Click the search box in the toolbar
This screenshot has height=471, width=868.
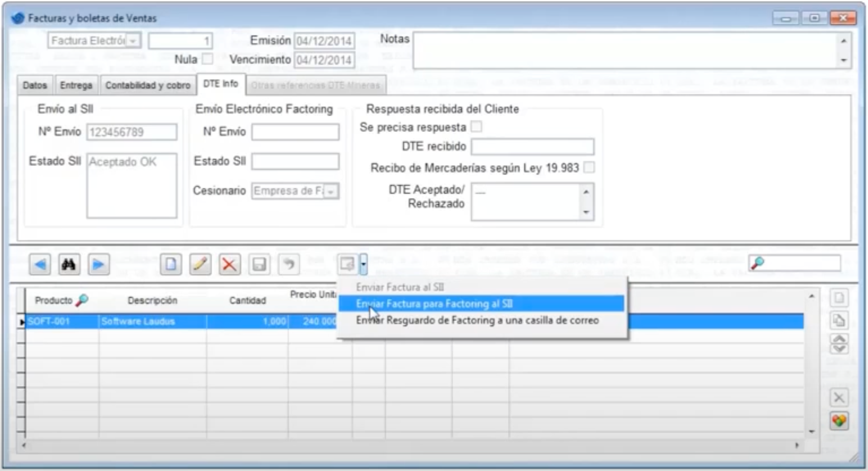point(795,263)
